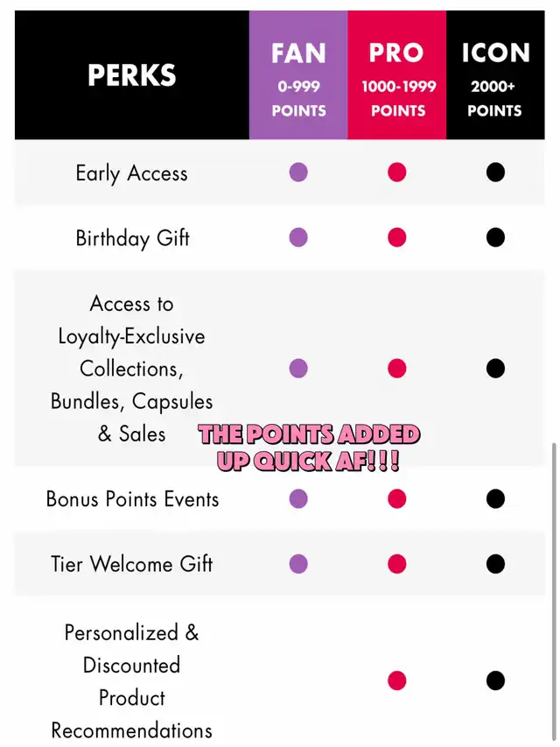Click the black Icon dot for Tier Welcome Gift

(x=495, y=564)
